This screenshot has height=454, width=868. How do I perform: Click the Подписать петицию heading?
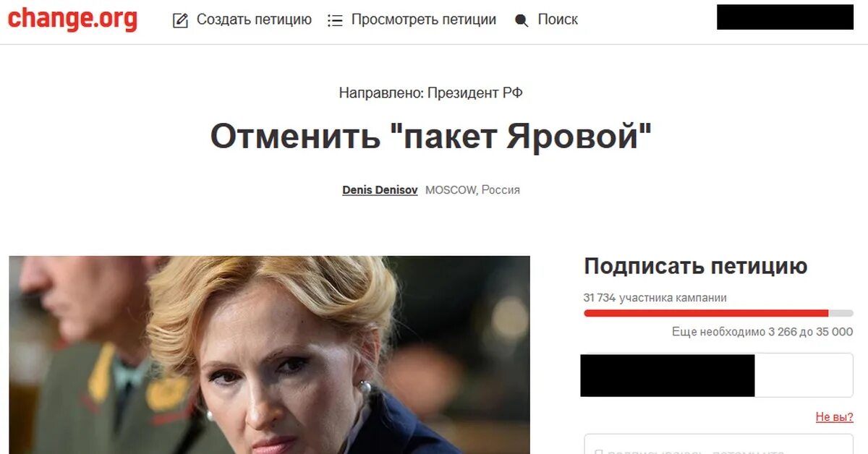pyautogui.click(x=696, y=266)
